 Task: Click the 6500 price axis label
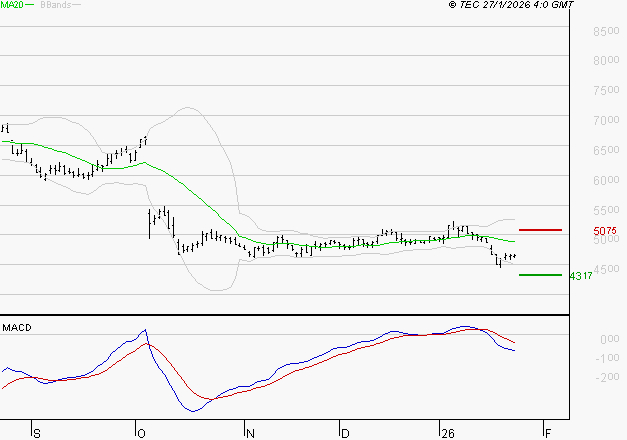click(606, 150)
